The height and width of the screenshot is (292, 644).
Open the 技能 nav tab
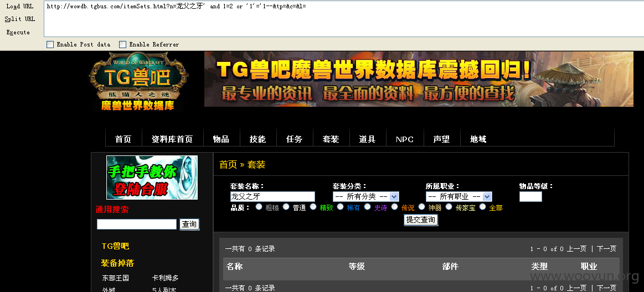coord(257,139)
